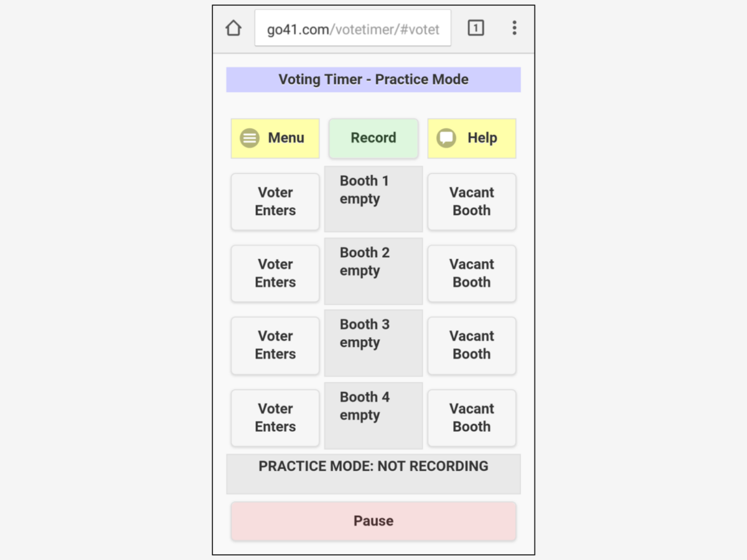The image size is (747, 560).
Task: Click Vacant Booth next to Booth 1
Action: 471,202
